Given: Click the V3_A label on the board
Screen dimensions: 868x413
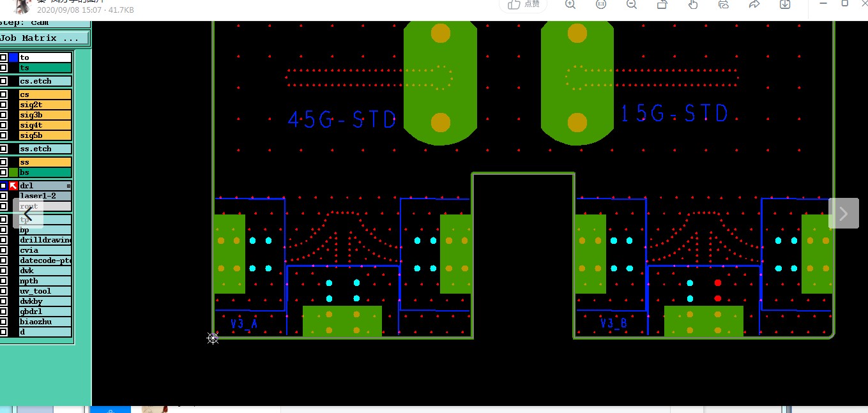Looking at the screenshot, I should pyautogui.click(x=244, y=324).
